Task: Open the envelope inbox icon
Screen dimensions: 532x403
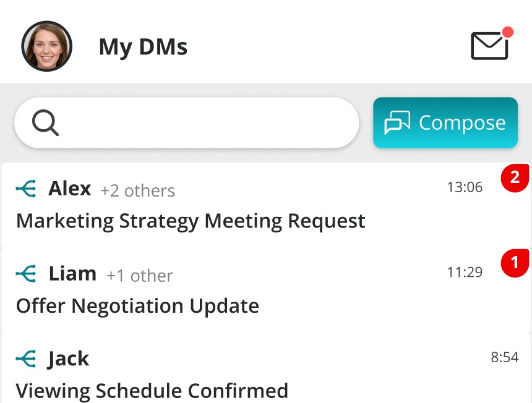Action: (x=489, y=46)
